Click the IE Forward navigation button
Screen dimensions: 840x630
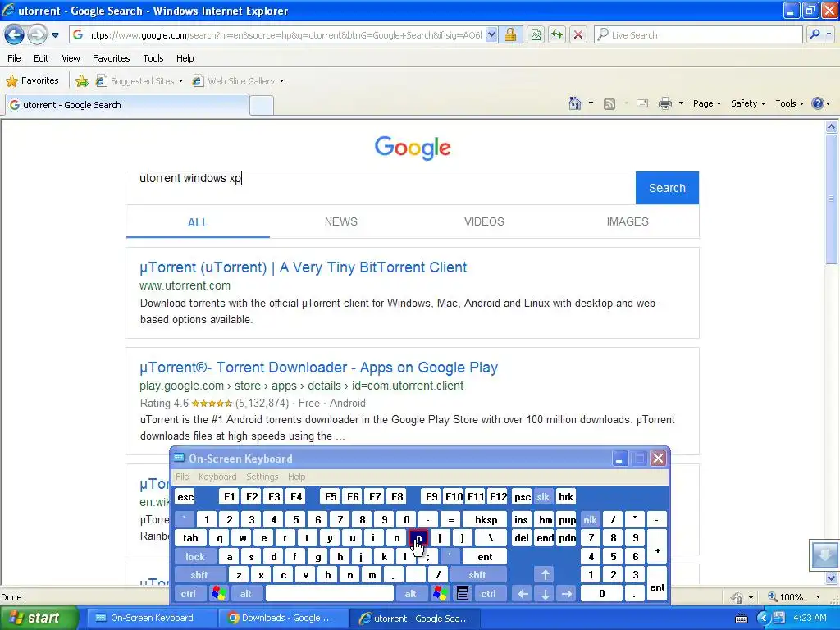coord(36,34)
